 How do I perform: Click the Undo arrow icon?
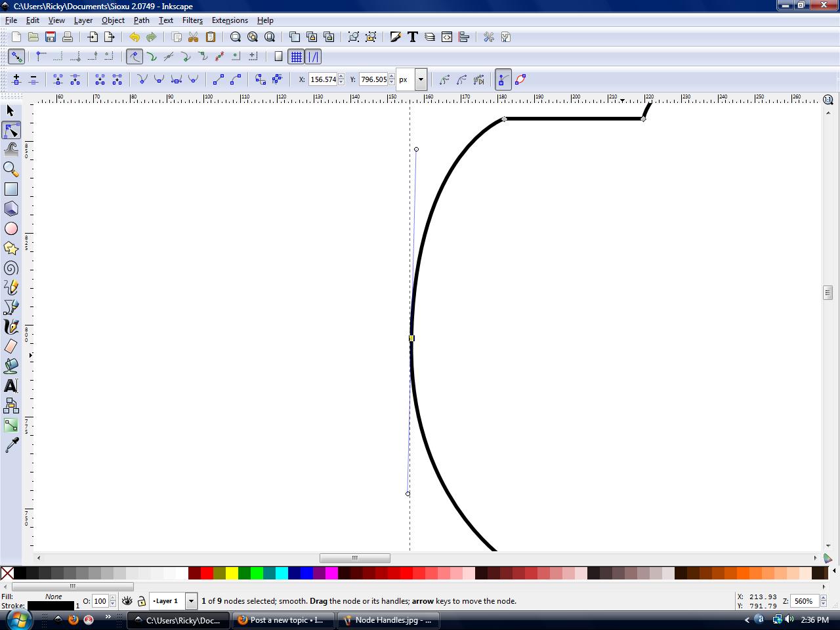(135, 37)
